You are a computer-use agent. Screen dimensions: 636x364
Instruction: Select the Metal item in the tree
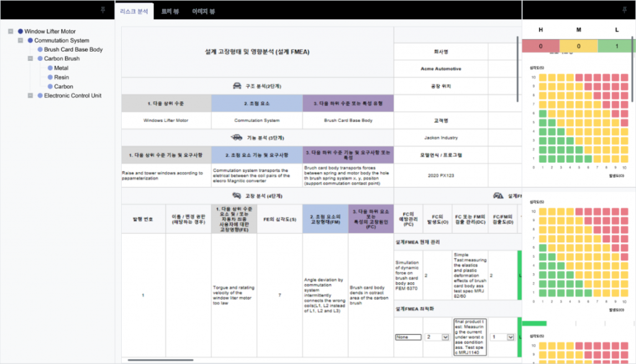coord(61,68)
